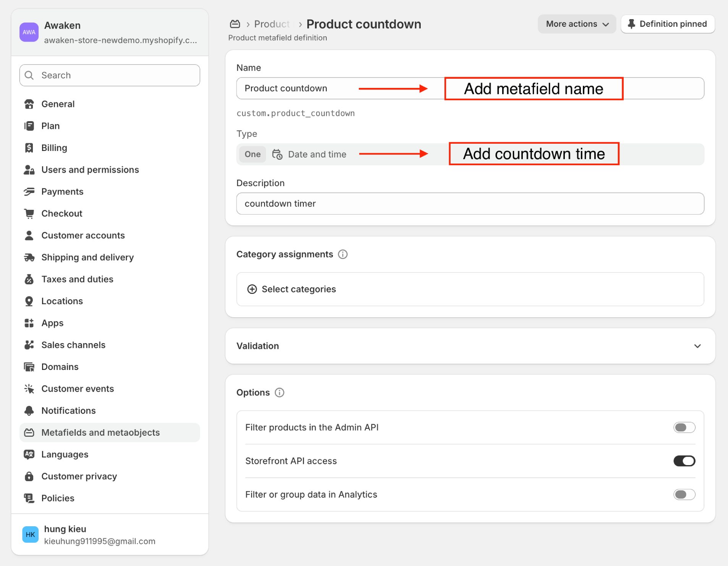Click the HK user avatar
728x566 pixels.
pyautogui.click(x=31, y=535)
